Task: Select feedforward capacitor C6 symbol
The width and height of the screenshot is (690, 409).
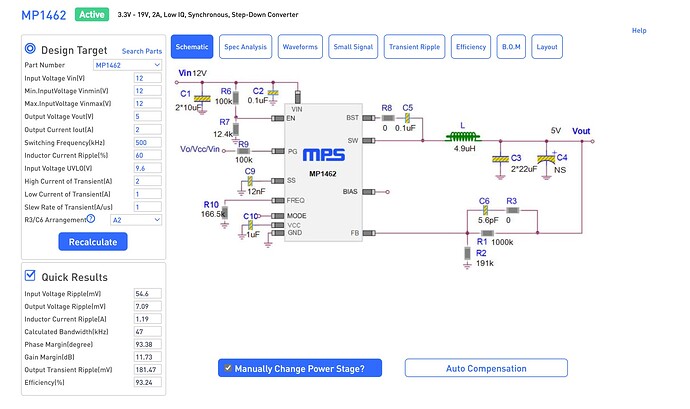Action: pos(485,210)
